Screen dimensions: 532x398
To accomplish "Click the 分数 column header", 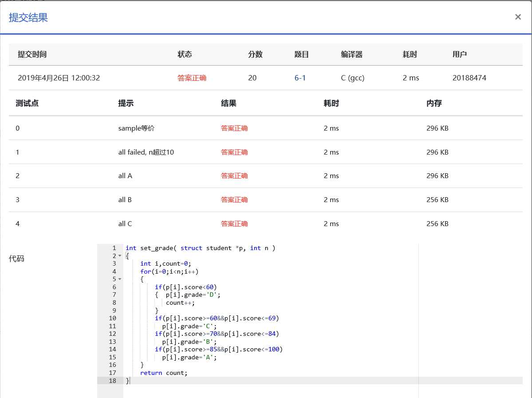I will [255, 54].
